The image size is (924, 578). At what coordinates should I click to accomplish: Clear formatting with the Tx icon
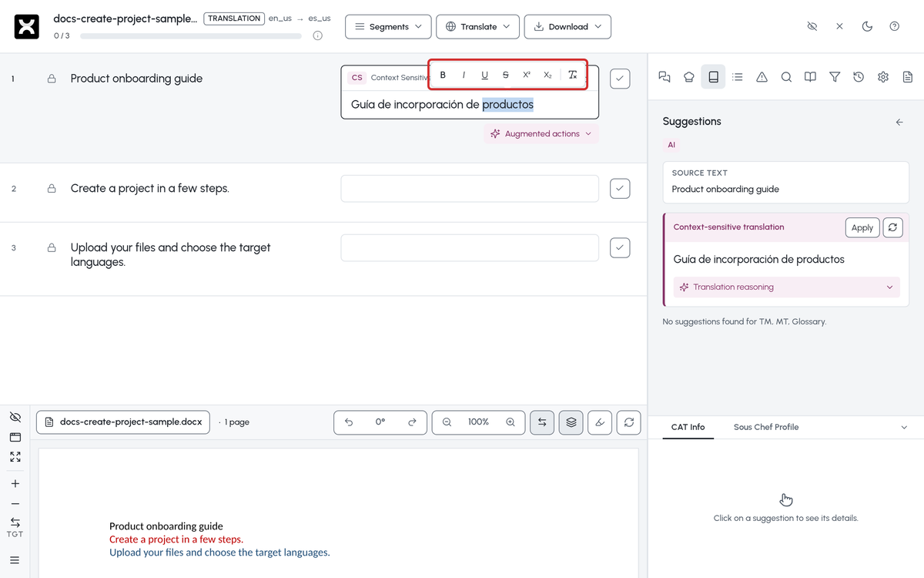click(x=572, y=75)
